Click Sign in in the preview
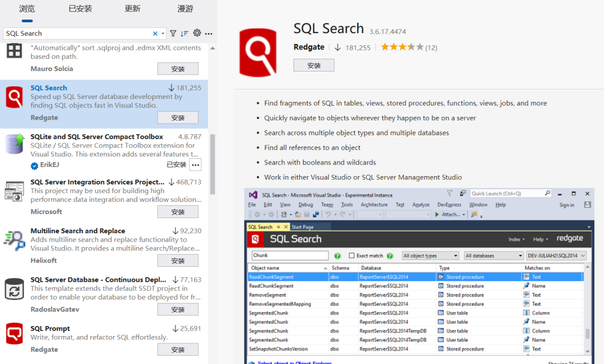 [x=567, y=205]
